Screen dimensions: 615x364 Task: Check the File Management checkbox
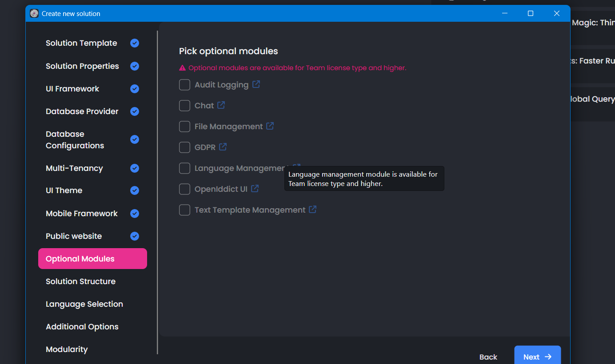tap(184, 127)
